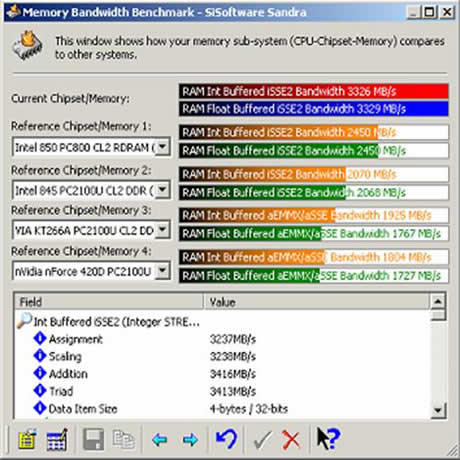Click the copy documents icon

click(124, 440)
